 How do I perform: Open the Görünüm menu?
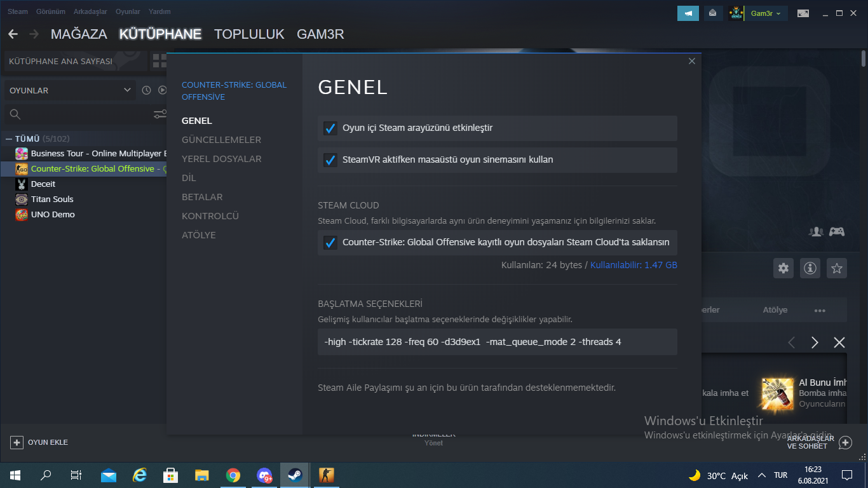tap(51, 11)
